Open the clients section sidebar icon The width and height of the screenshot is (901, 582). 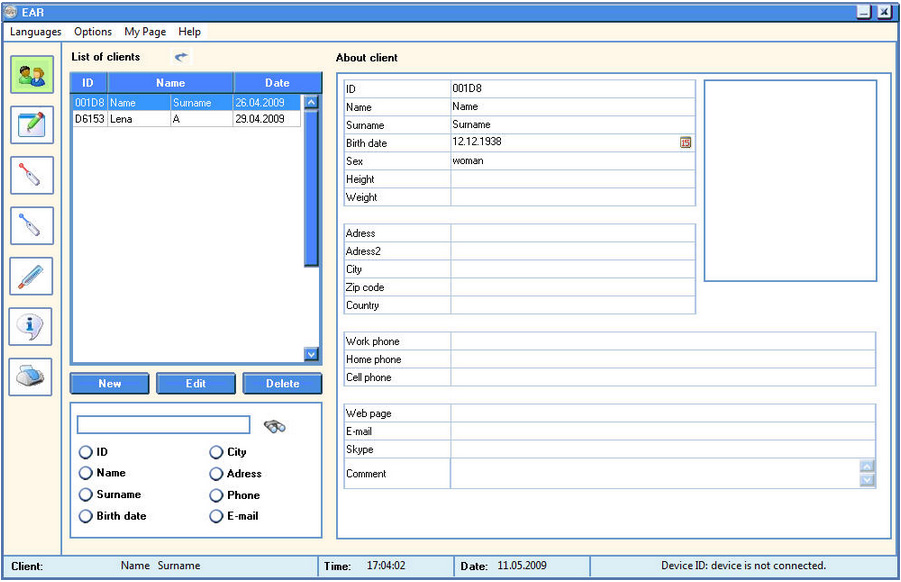pos(32,75)
